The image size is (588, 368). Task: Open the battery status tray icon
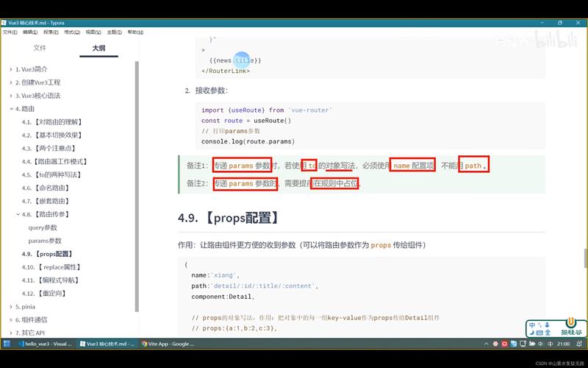(531, 344)
